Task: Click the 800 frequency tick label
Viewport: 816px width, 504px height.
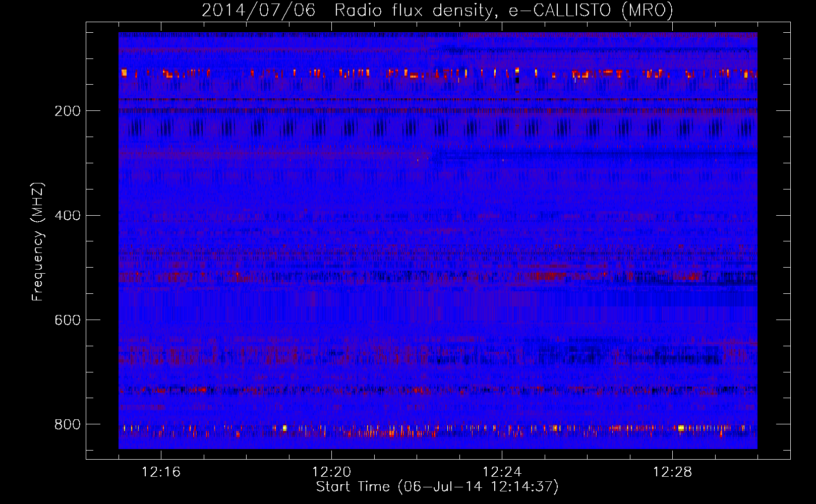Action: (68, 424)
